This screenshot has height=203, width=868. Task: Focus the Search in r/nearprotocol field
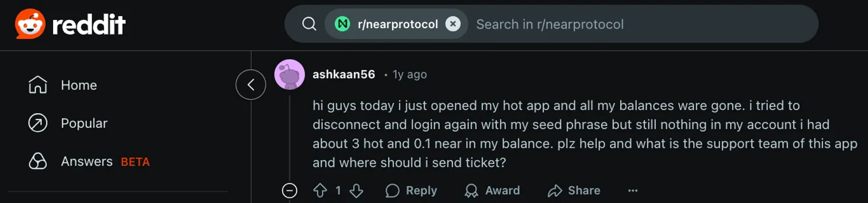pyautogui.click(x=643, y=24)
